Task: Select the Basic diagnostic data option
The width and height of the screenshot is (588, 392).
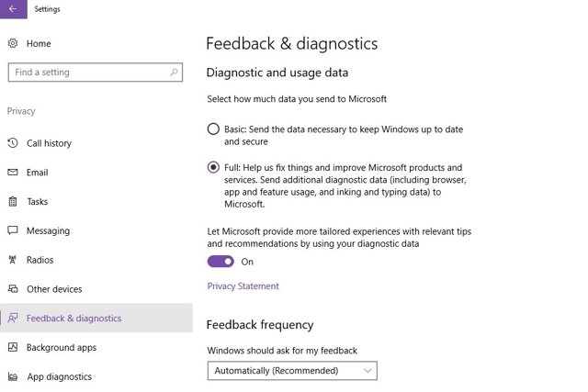Action: [x=213, y=129]
